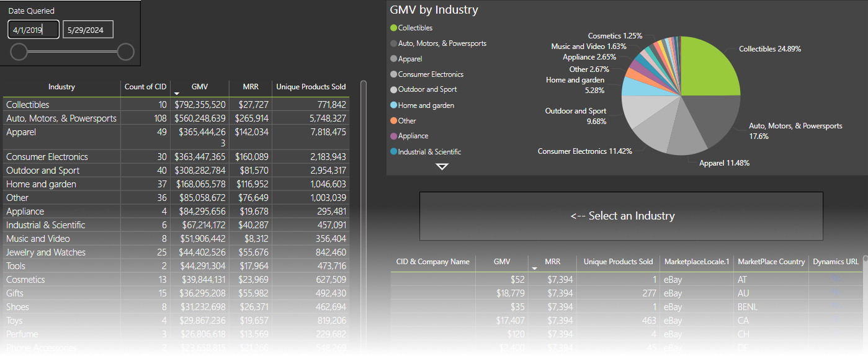Sort by the MarketPlace Country column header
Screen dimensions: 868x356
click(x=771, y=262)
